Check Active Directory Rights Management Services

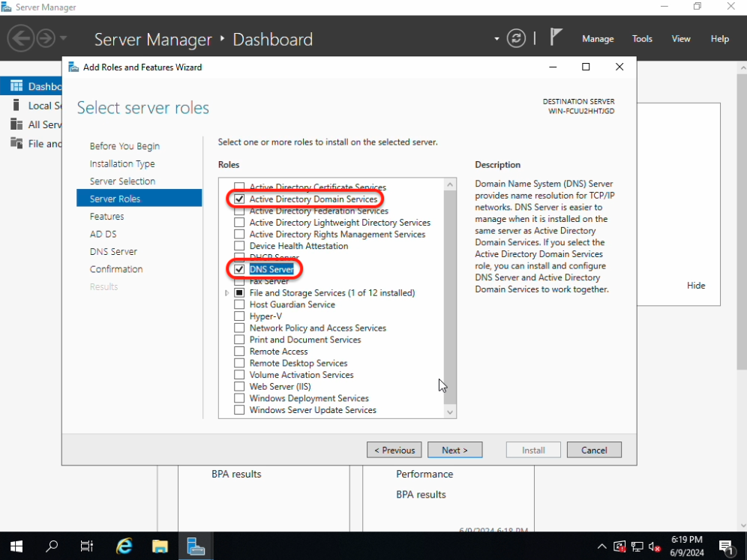(239, 235)
